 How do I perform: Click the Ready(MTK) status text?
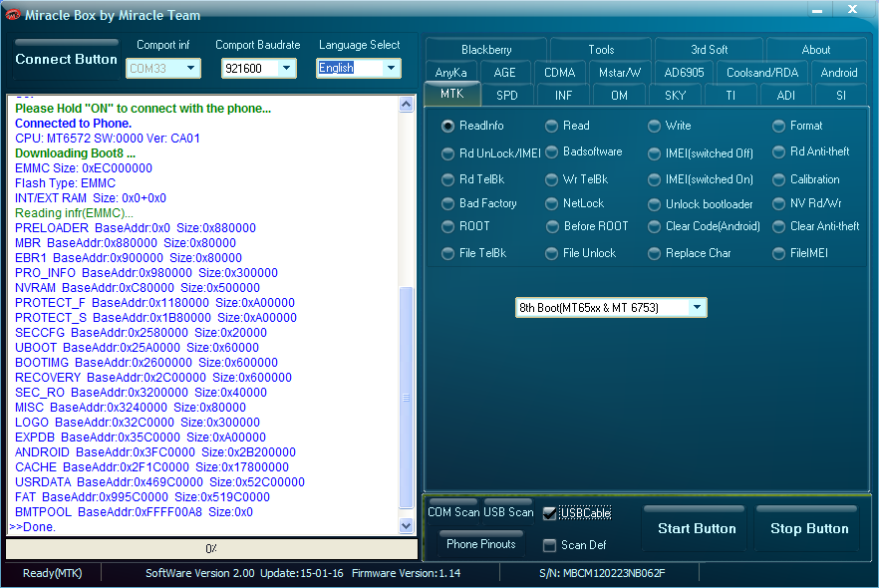pyautogui.click(x=52, y=573)
